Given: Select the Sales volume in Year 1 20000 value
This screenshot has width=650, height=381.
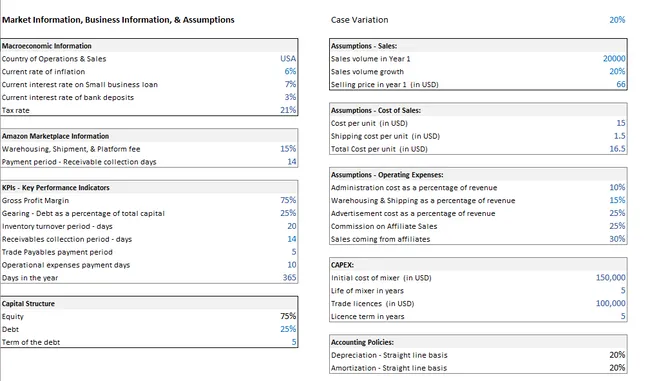Looking at the screenshot, I should point(614,58).
